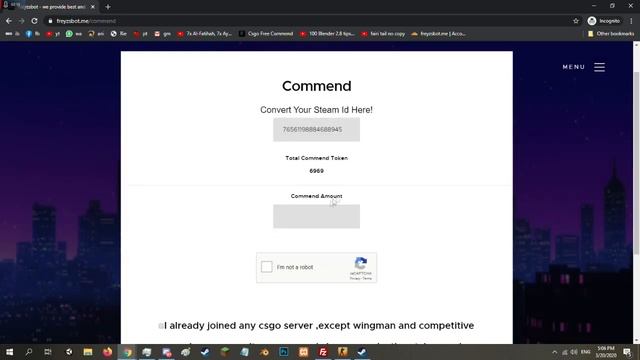Screen dimensions: 640x360
Task: Open the '100 Blender 2.8 tips' bookmark
Action: (x=327, y=34)
